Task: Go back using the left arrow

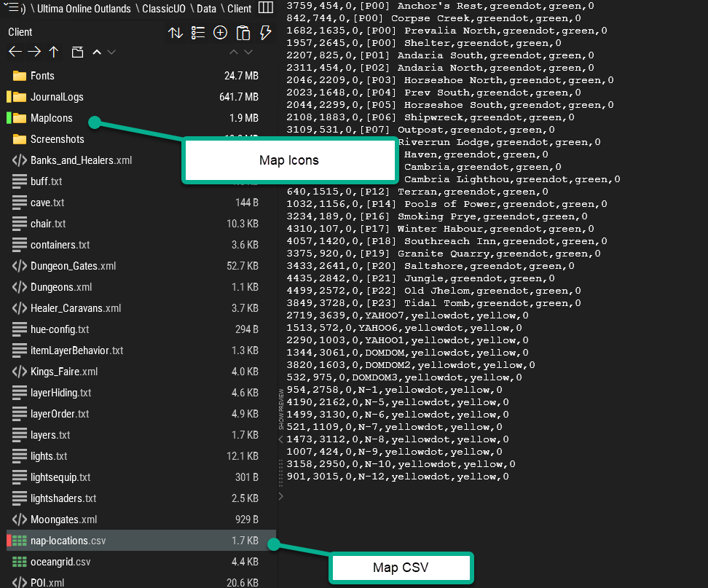Action: [x=14, y=52]
